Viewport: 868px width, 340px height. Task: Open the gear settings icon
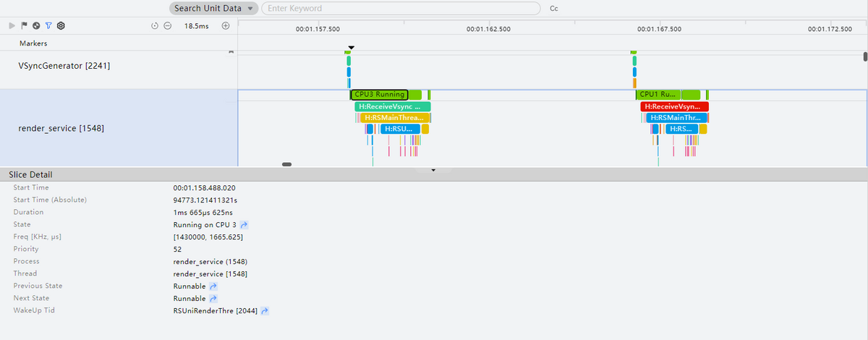61,25
